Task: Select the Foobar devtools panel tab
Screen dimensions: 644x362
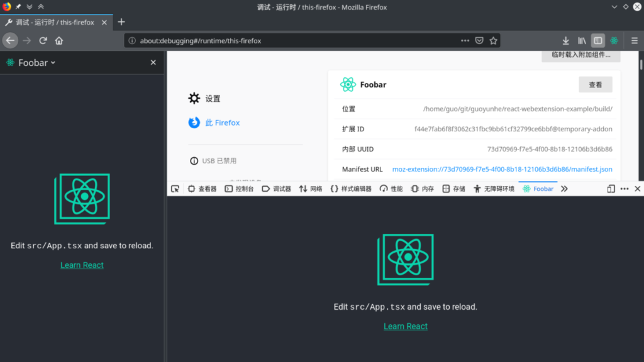Action: click(538, 189)
